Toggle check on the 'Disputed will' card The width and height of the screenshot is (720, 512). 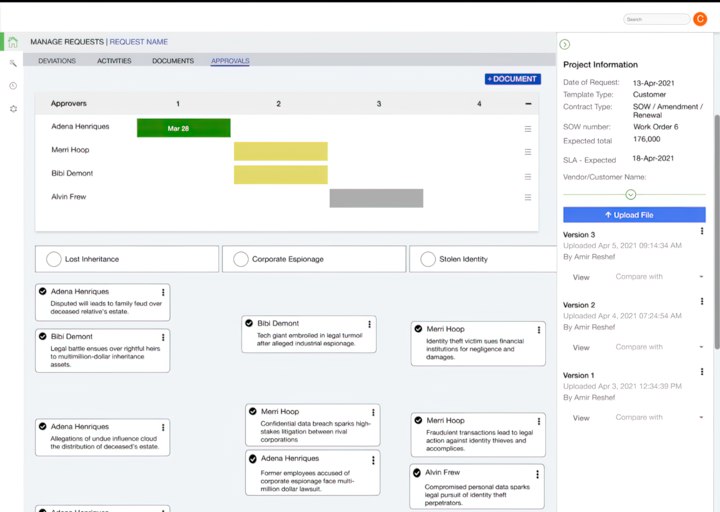[43, 291]
